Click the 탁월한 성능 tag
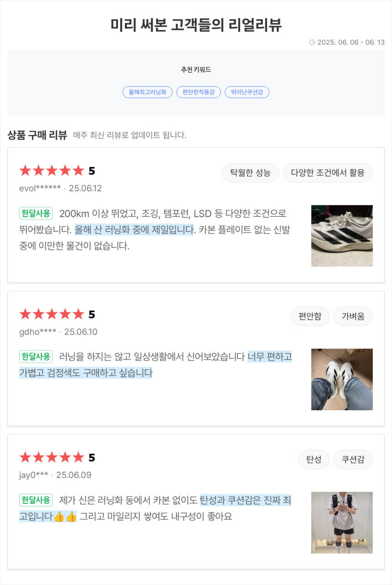 point(250,173)
